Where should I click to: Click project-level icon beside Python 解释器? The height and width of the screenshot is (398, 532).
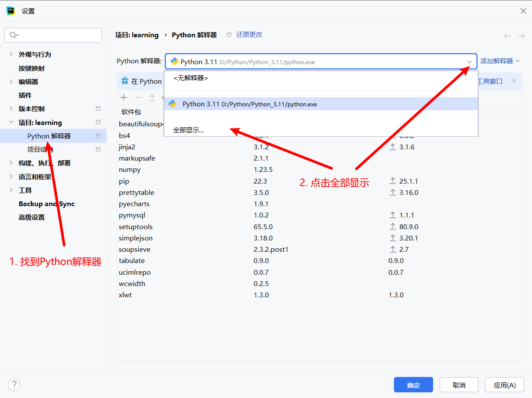coord(98,136)
